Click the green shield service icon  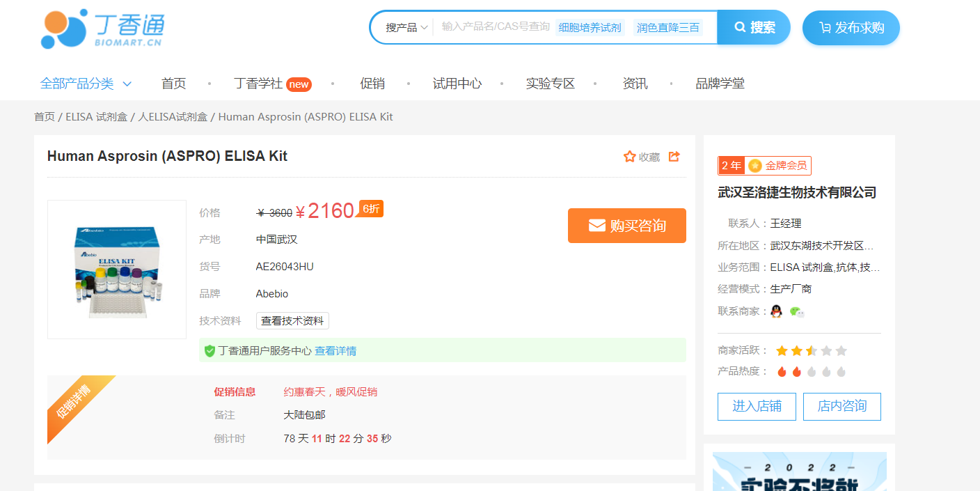pyautogui.click(x=210, y=351)
